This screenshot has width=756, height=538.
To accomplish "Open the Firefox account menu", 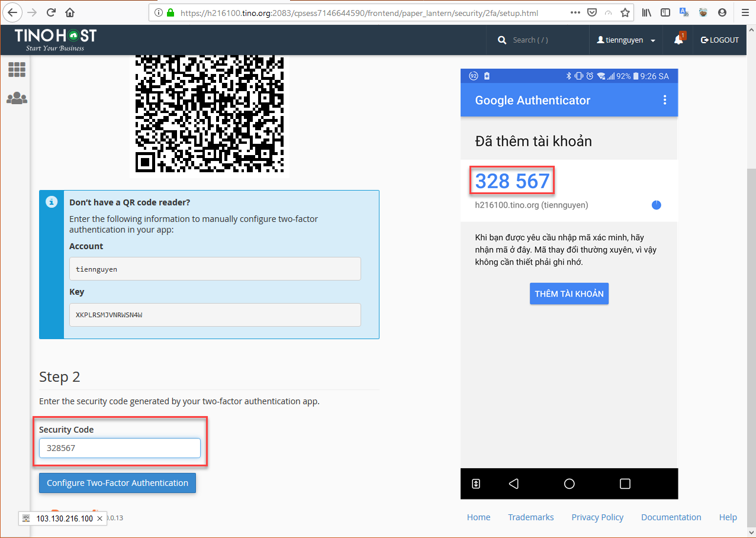I will [722, 12].
